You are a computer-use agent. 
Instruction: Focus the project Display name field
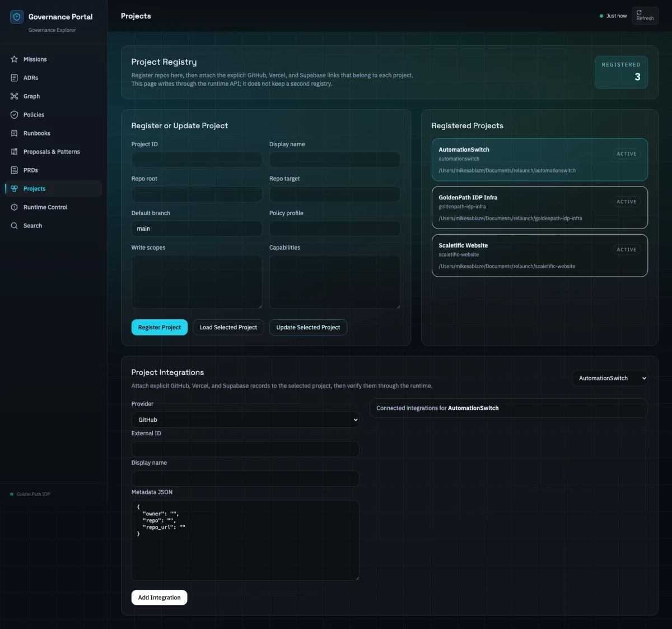click(335, 160)
